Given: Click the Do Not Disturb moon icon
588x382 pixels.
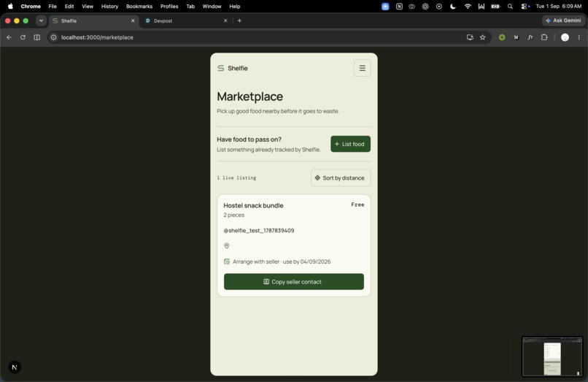Looking at the screenshot, I should coord(453,6).
